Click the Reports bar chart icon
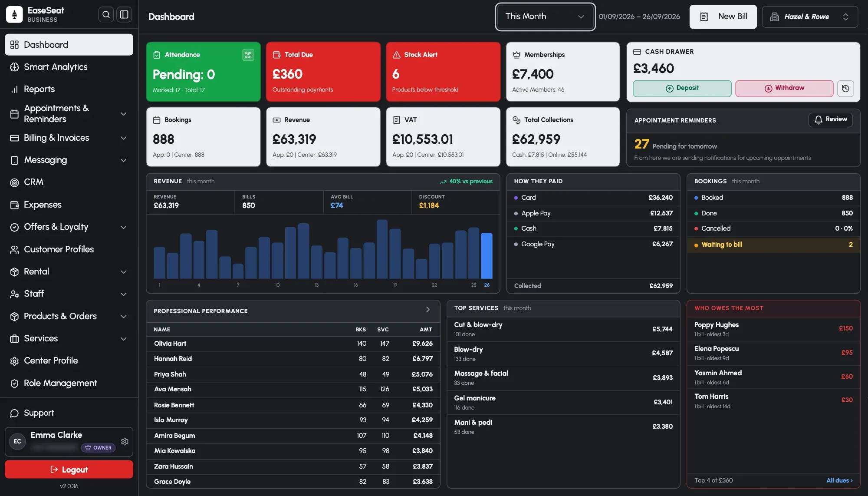The height and width of the screenshot is (496, 868). (14, 89)
